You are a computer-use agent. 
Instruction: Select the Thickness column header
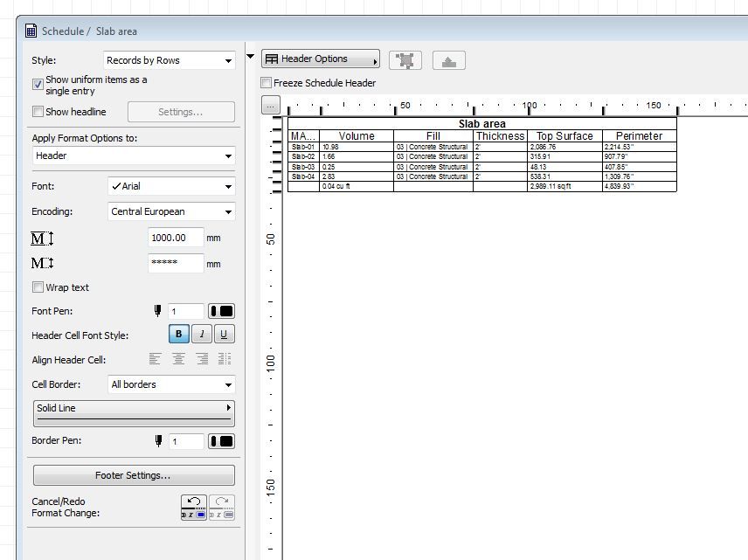(x=501, y=136)
